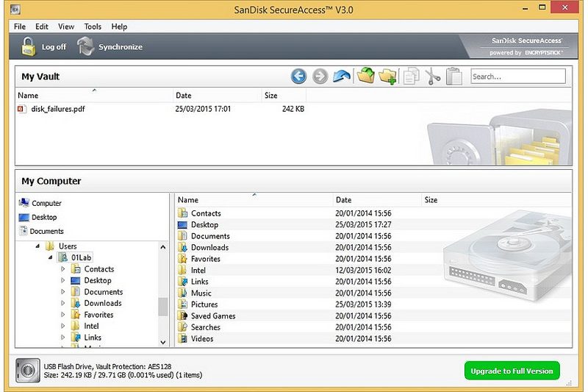Image resolution: width=588 pixels, height=392 pixels.
Task: Click the Log off padlock icon
Action: pos(28,47)
